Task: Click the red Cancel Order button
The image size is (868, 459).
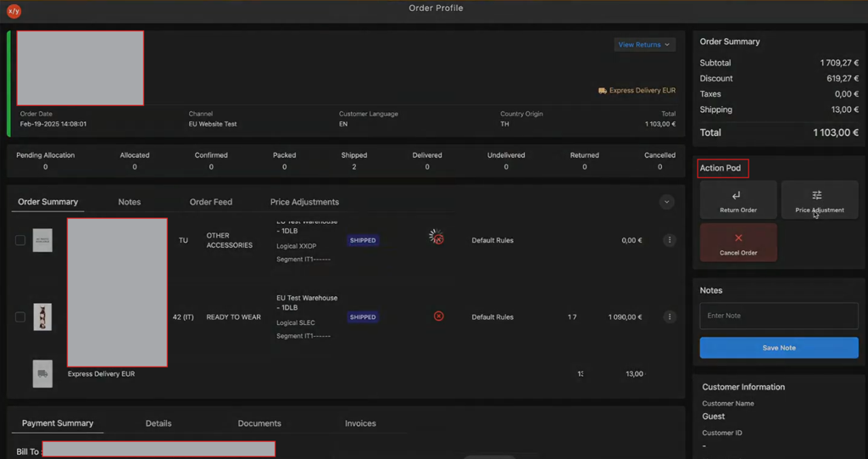Action: pos(738,243)
